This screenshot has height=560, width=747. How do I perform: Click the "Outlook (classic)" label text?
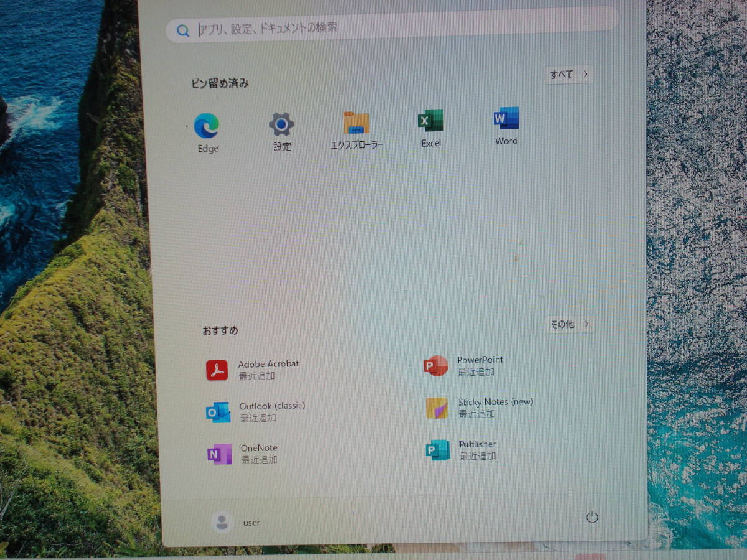[272, 406]
